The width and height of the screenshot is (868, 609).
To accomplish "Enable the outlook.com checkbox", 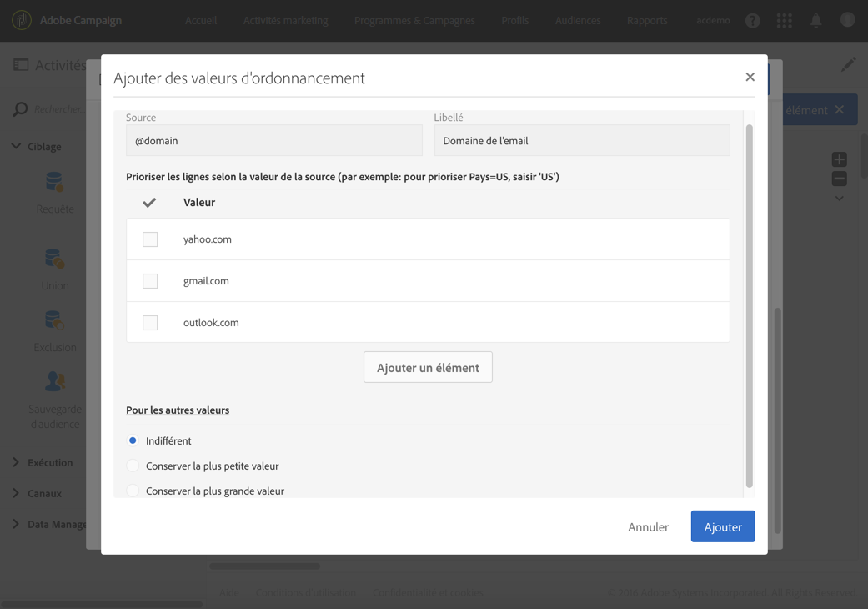I will click(150, 323).
